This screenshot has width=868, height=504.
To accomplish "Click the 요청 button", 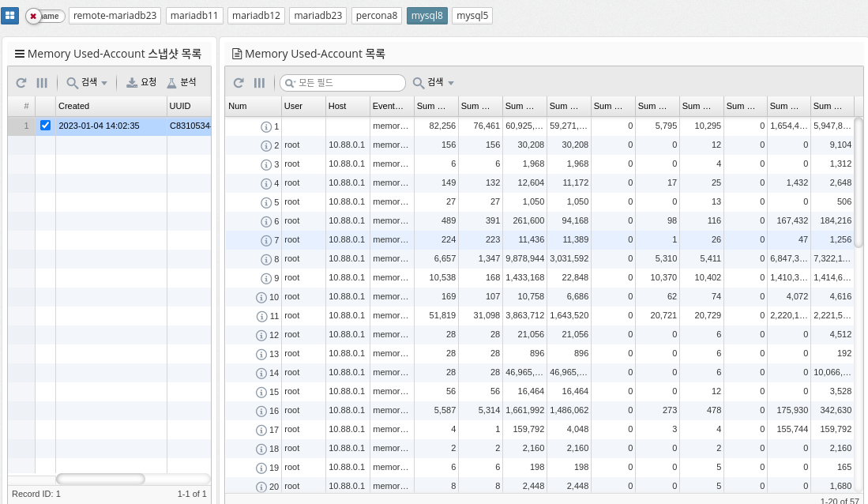I will (141, 83).
